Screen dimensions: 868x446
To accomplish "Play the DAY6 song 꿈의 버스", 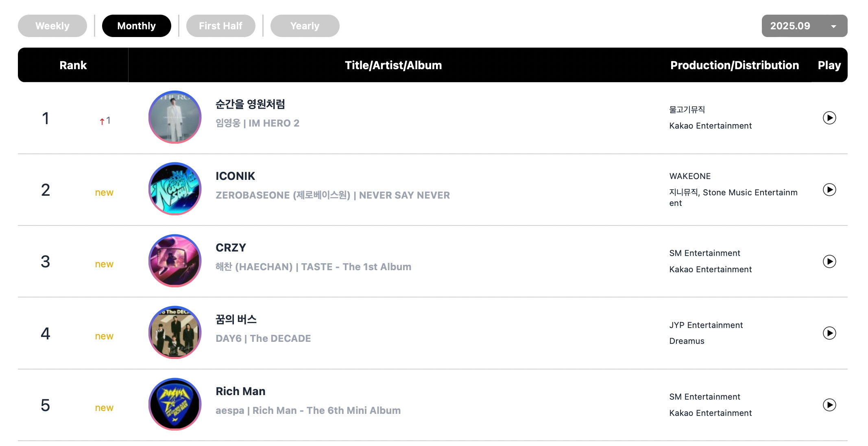I will tap(829, 333).
